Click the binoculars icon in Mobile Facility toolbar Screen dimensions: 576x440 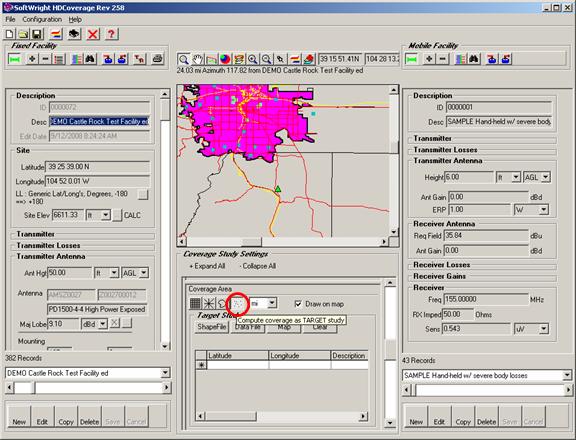click(474, 59)
